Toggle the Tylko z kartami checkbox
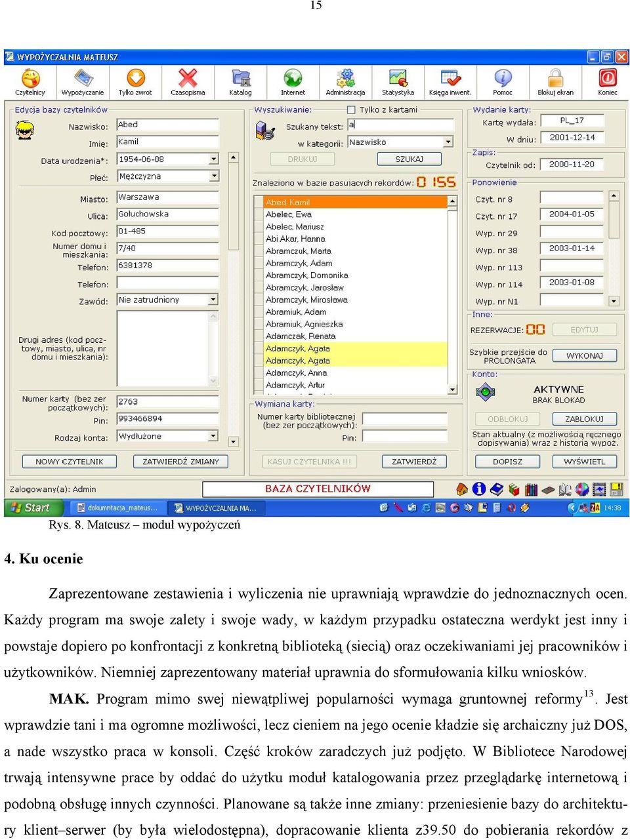The height and width of the screenshot is (840, 630). tap(351, 110)
